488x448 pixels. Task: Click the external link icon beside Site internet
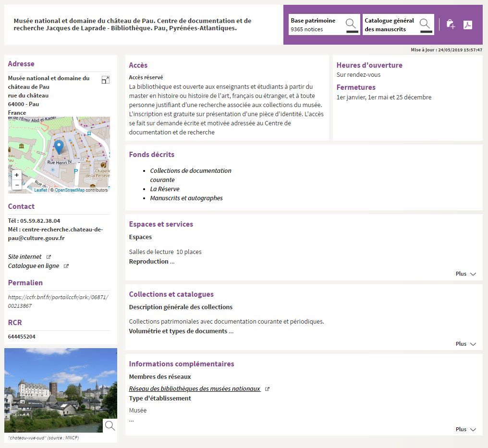[x=49, y=257]
